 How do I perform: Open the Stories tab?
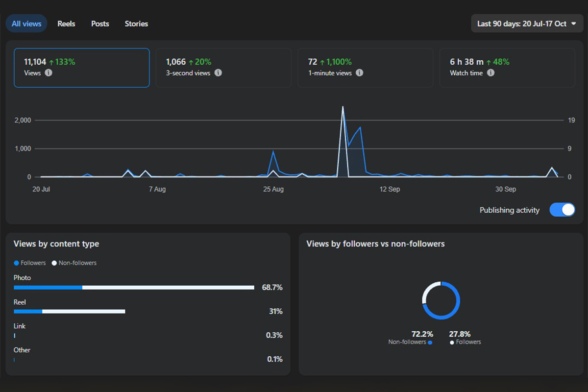(136, 24)
